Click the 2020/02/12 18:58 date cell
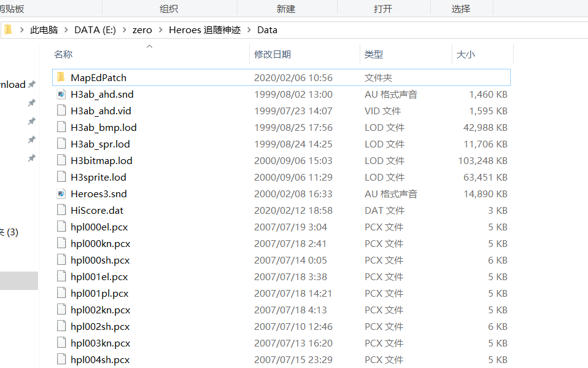 click(x=293, y=210)
